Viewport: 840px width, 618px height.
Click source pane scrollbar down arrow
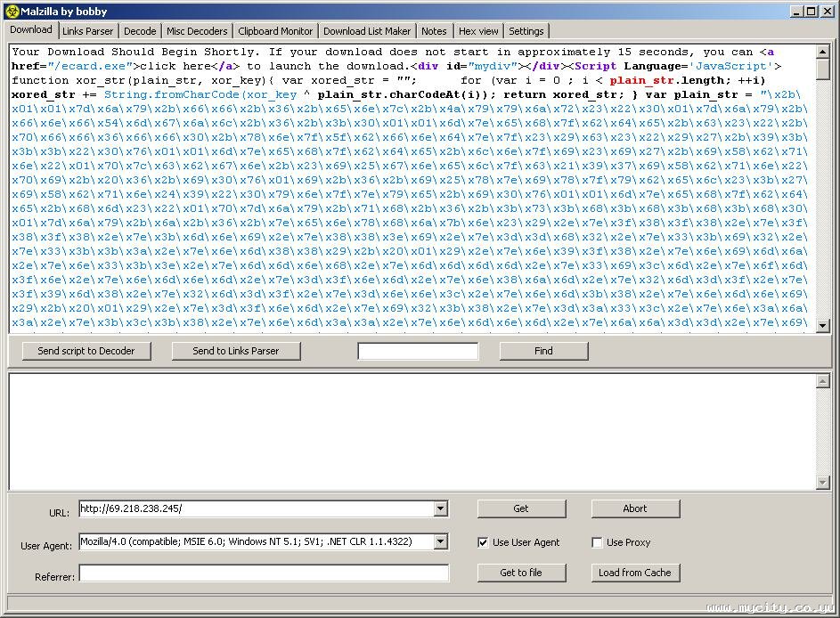point(823,325)
